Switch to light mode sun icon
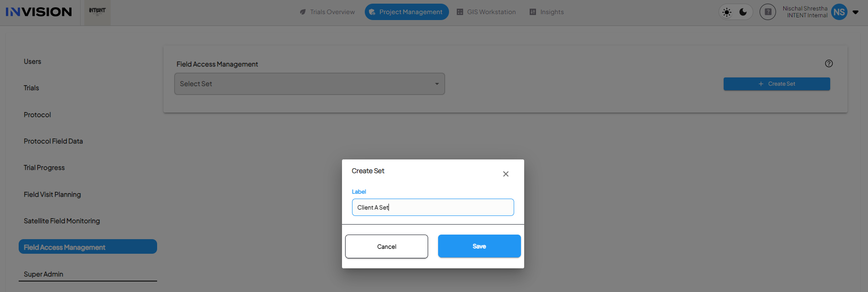 pyautogui.click(x=727, y=12)
